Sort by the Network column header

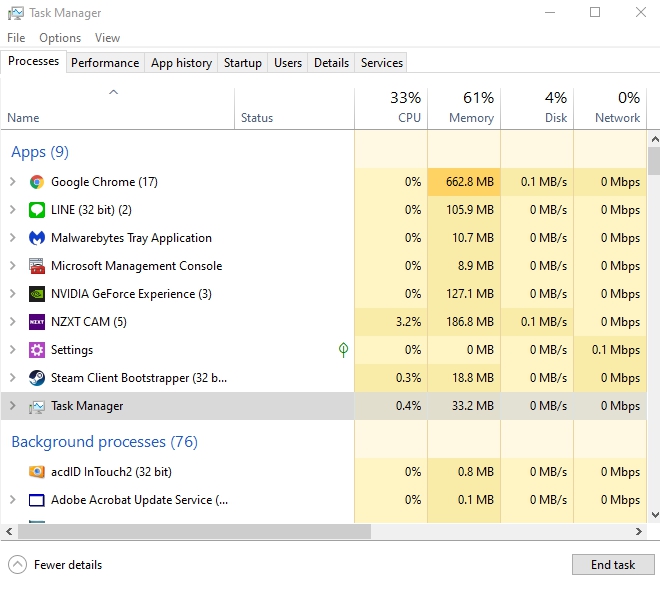[610, 108]
